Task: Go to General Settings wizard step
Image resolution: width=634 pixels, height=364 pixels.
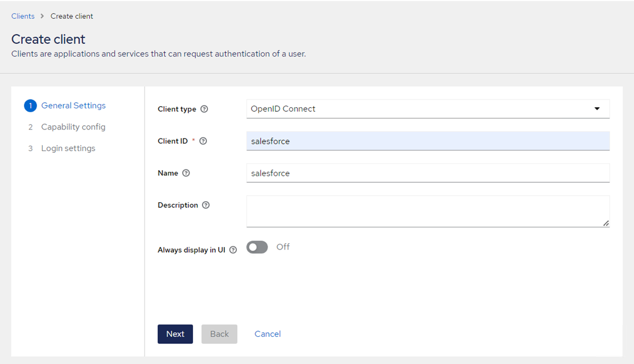Action: [x=73, y=106]
